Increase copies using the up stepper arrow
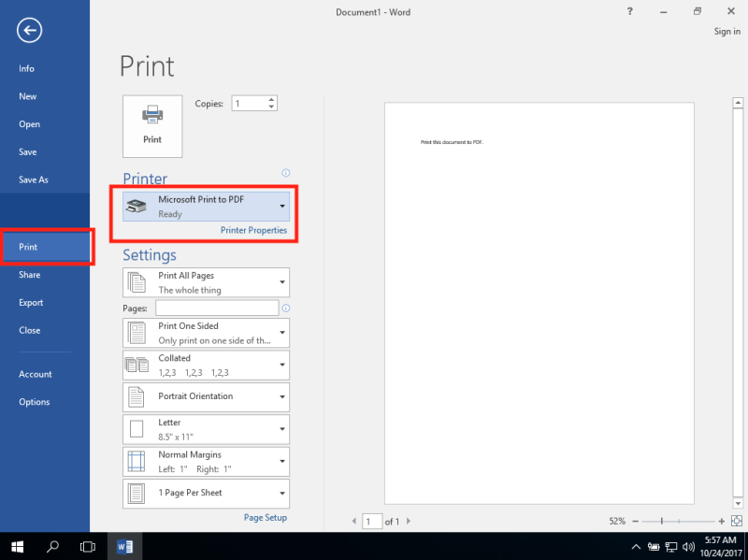 coord(271,98)
